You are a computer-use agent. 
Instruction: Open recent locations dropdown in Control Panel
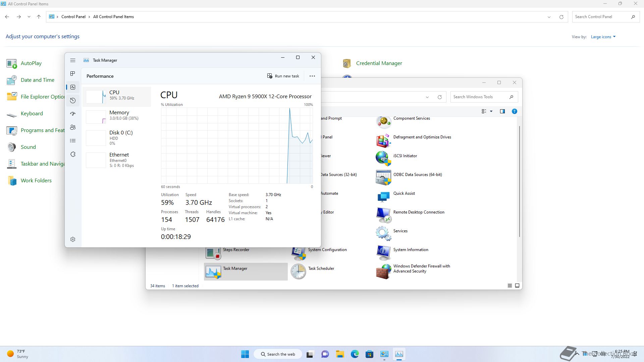coord(29,17)
